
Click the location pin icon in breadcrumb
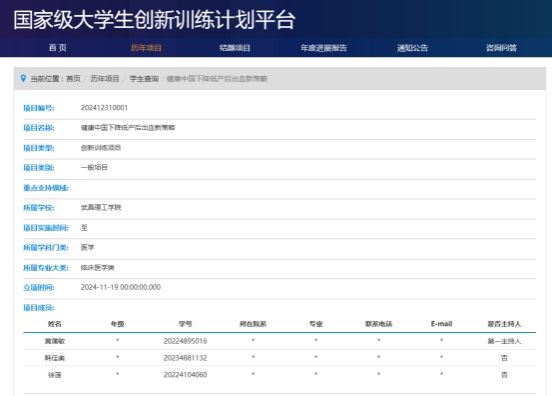tap(23, 78)
